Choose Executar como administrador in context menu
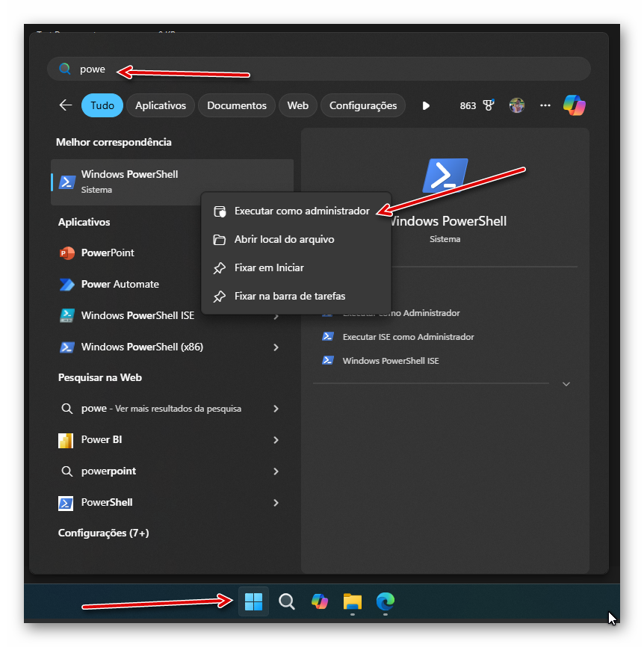Screen dimensions: 644x647 point(296,211)
